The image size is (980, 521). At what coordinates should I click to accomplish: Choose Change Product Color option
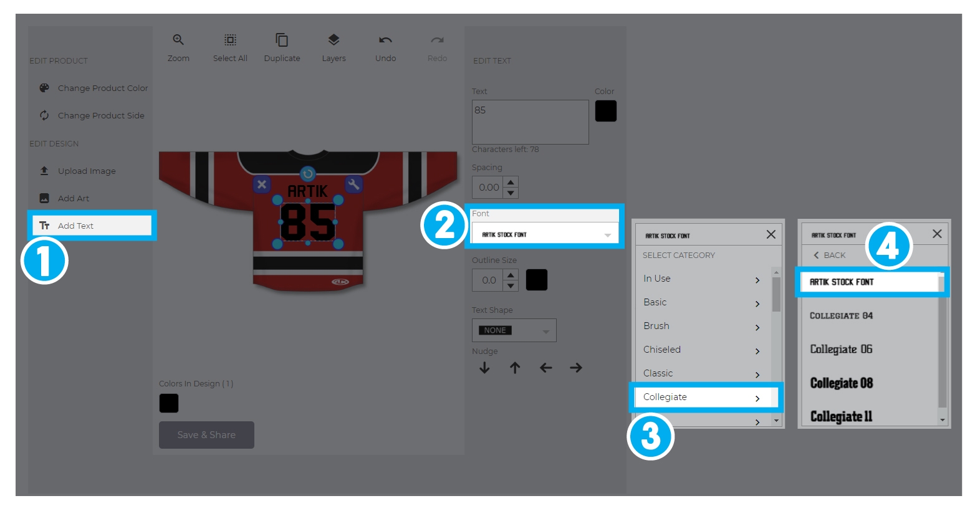click(x=102, y=88)
